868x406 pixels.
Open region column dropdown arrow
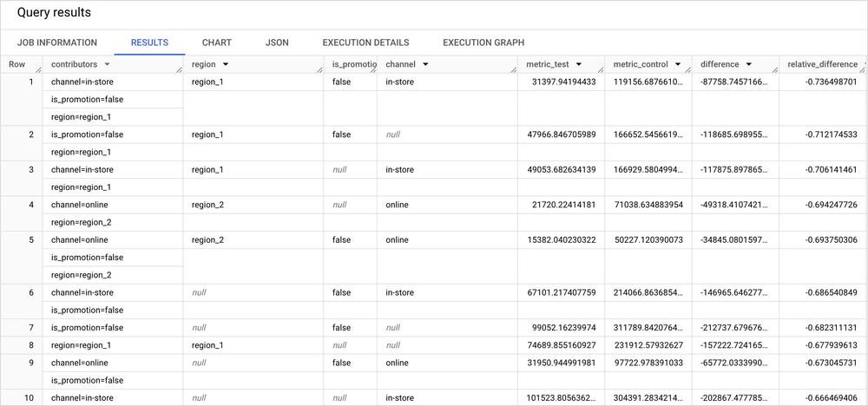[x=226, y=64]
